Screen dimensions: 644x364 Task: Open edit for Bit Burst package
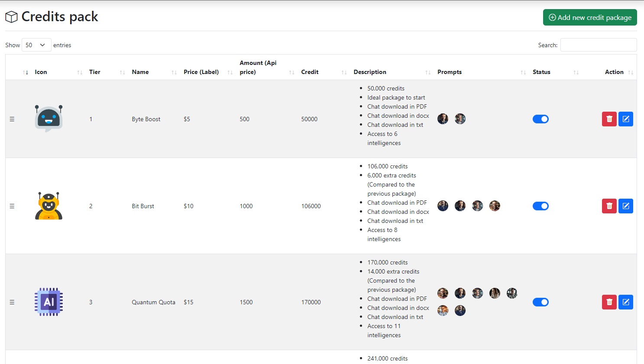(x=625, y=206)
